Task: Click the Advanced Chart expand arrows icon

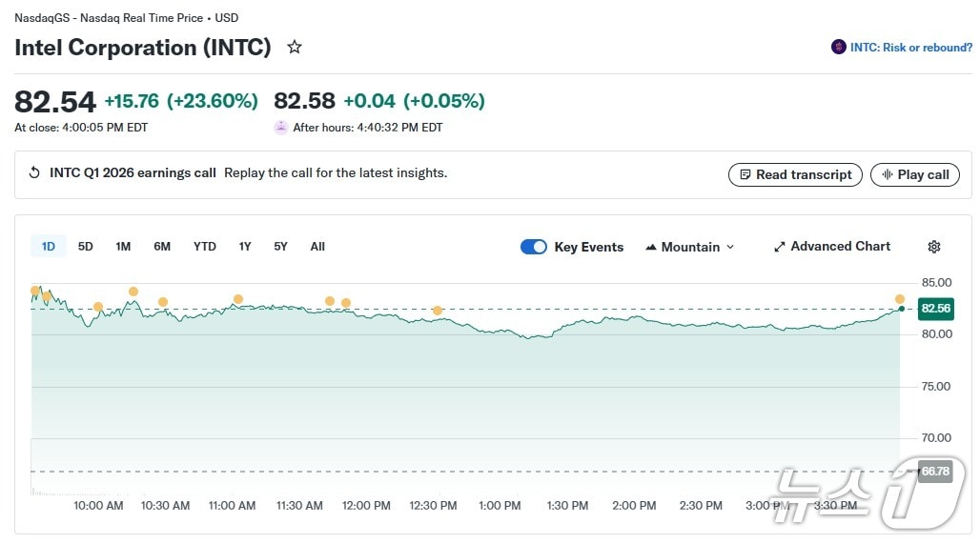Action: point(779,247)
